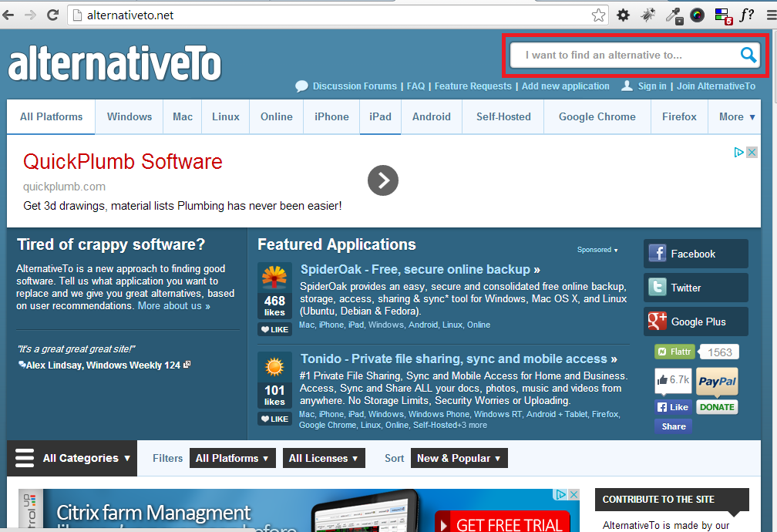777x532 pixels.
Task: Select the All Platforms tab
Action: pyautogui.click(x=51, y=117)
